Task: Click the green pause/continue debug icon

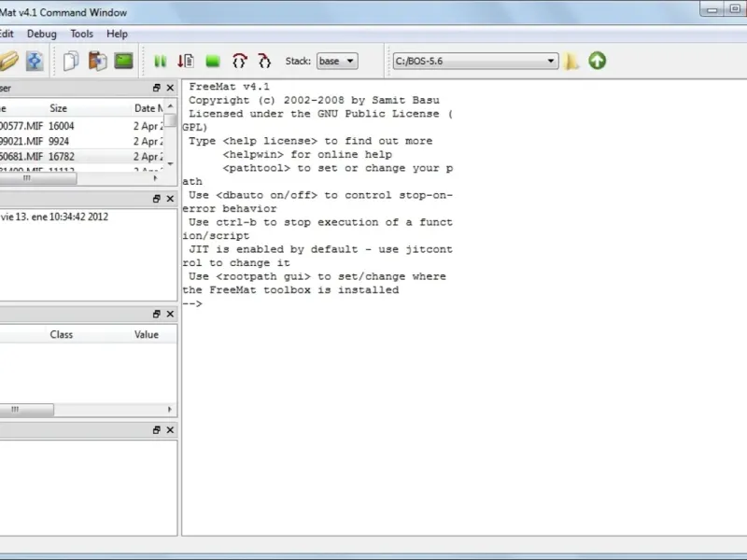Action: 160,61
